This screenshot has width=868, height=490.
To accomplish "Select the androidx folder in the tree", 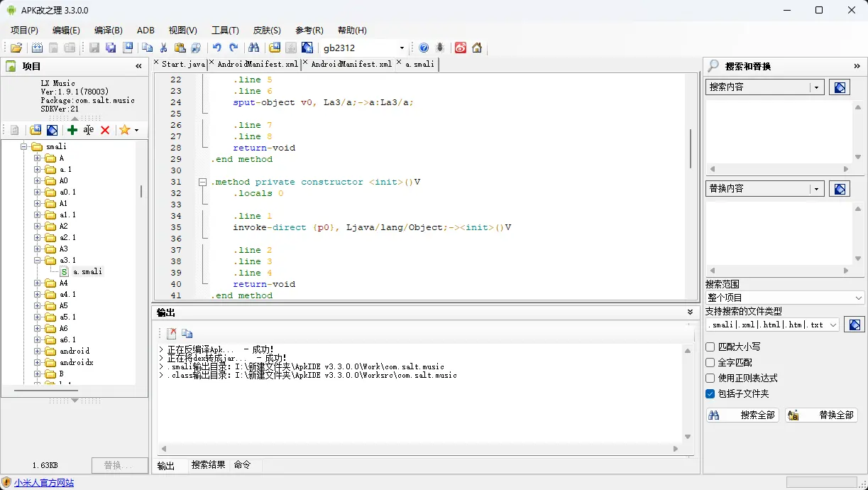I will (x=76, y=362).
